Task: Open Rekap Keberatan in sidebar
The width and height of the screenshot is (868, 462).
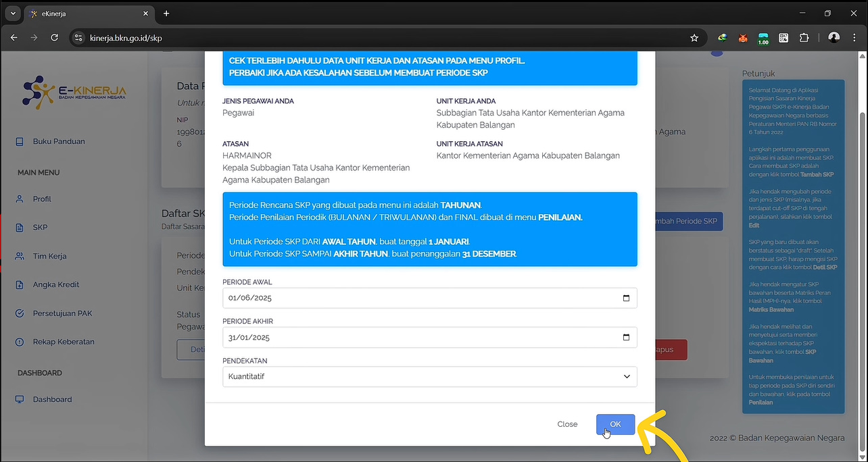Action: pos(64,342)
